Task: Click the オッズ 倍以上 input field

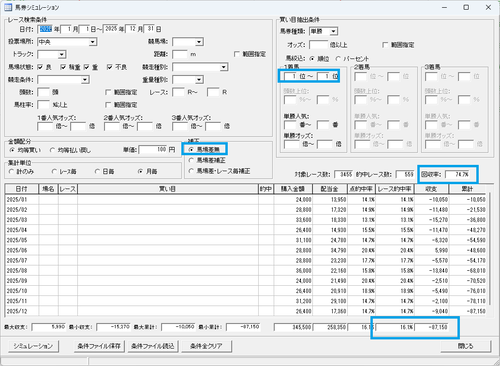Action: [319, 45]
